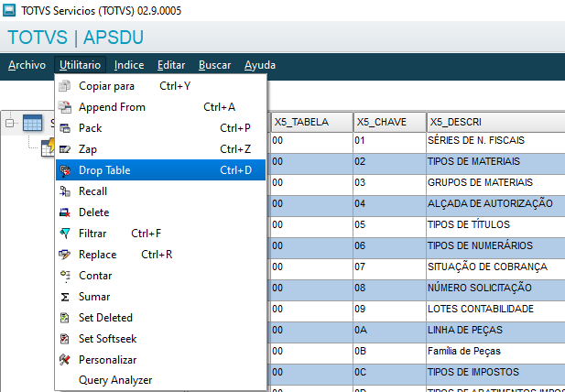The height and width of the screenshot is (392, 565).
Task: Select Filtrar menu entry
Action: [160, 234]
